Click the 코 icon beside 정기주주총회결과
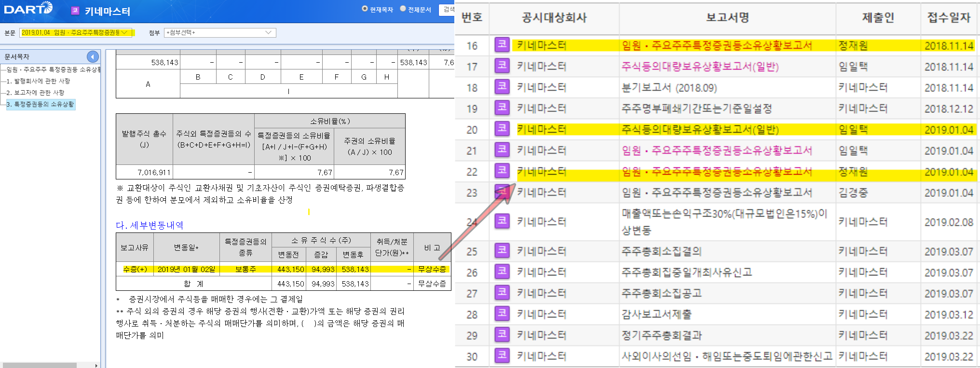Image resolution: width=980 pixels, height=368 pixels. pos(502,335)
